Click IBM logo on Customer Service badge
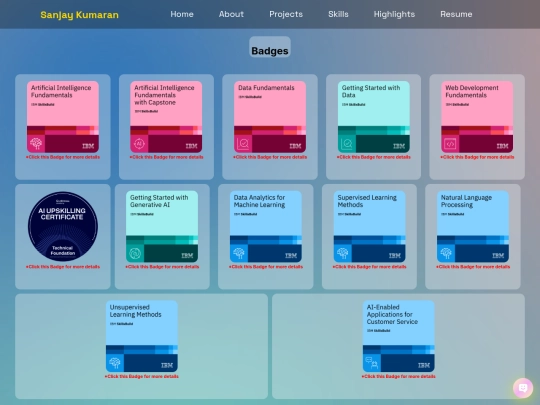This screenshot has width=540, height=405. click(x=424, y=365)
